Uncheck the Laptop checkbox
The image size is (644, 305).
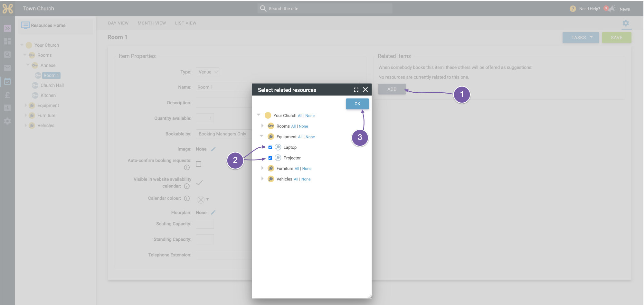pos(270,147)
